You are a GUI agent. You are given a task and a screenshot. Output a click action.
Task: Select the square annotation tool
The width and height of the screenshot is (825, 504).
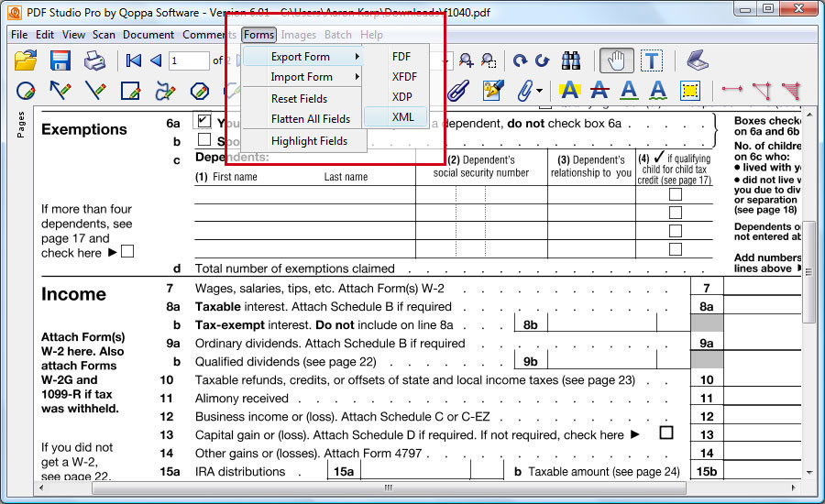pyautogui.click(x=130, y=91)
